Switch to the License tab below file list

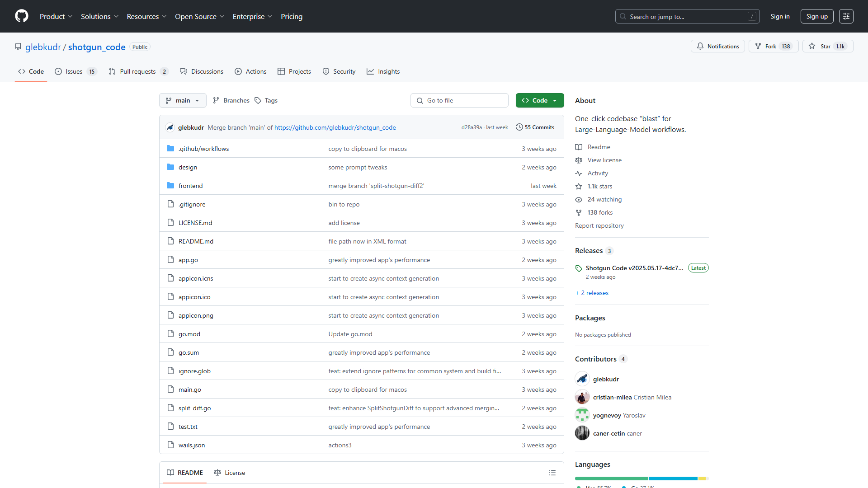[230, 473]
